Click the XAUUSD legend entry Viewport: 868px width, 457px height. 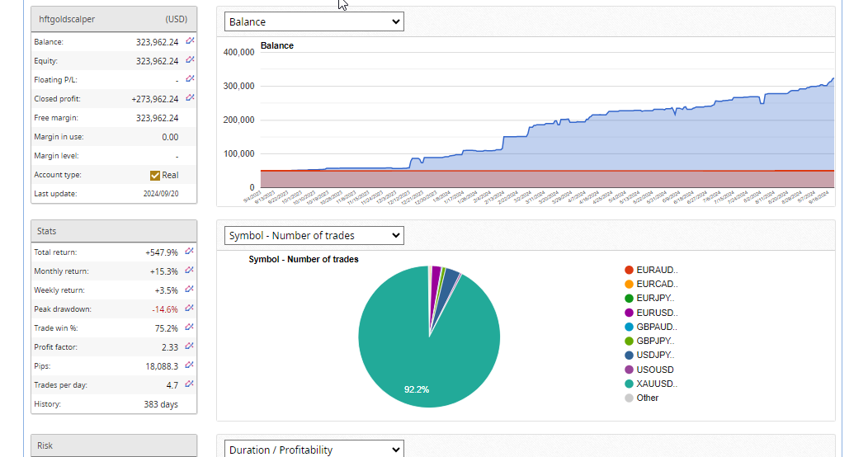coord(656,384)
